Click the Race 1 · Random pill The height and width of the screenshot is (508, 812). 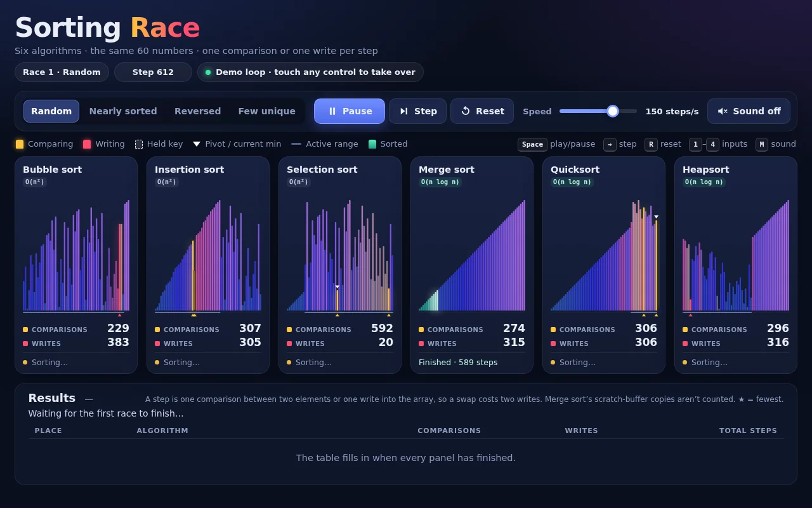62,72
